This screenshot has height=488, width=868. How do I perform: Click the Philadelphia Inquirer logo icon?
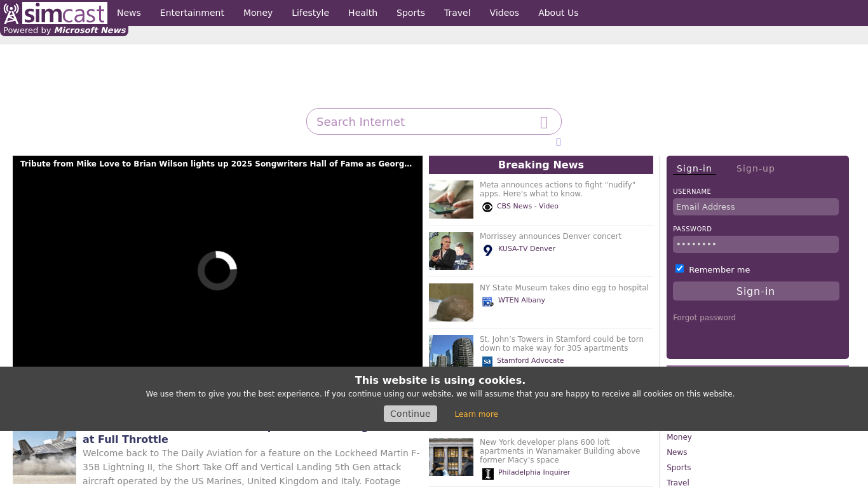487,474
